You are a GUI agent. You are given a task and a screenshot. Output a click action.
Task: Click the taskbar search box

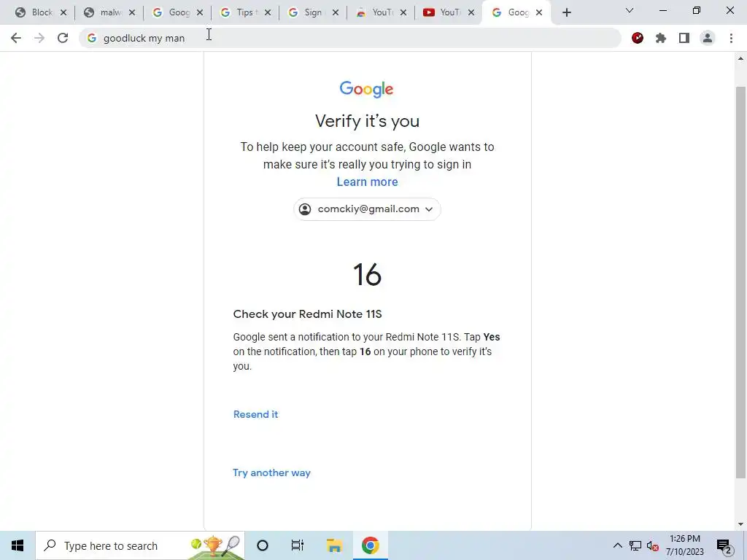(140, 545)
